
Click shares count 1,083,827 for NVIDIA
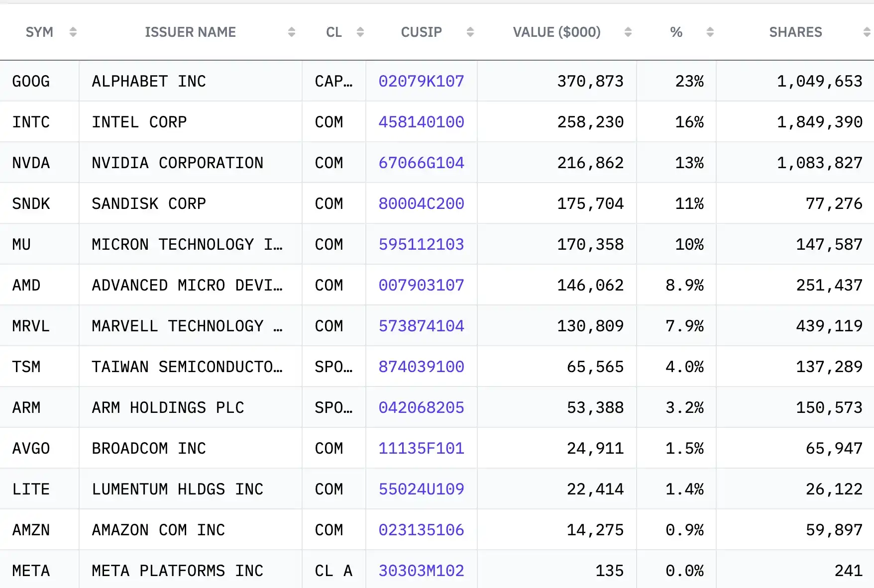[820, 163]
